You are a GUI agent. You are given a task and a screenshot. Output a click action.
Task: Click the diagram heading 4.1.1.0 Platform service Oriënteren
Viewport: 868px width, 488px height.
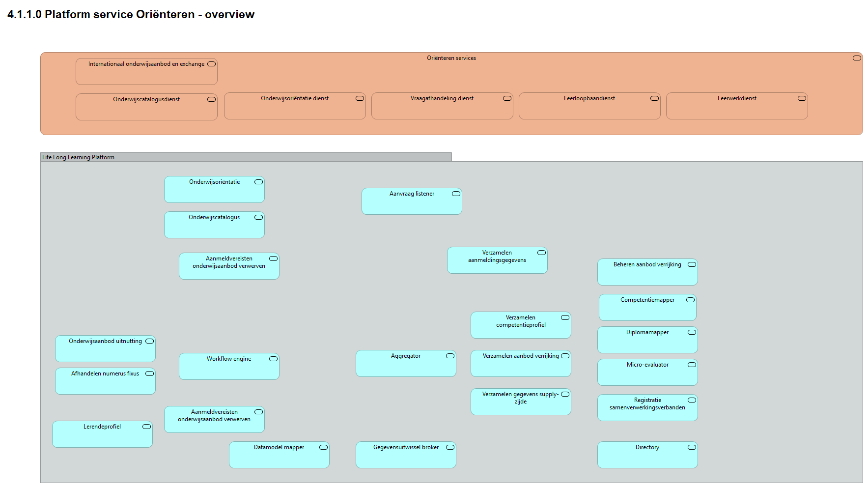tap(131, 14)
